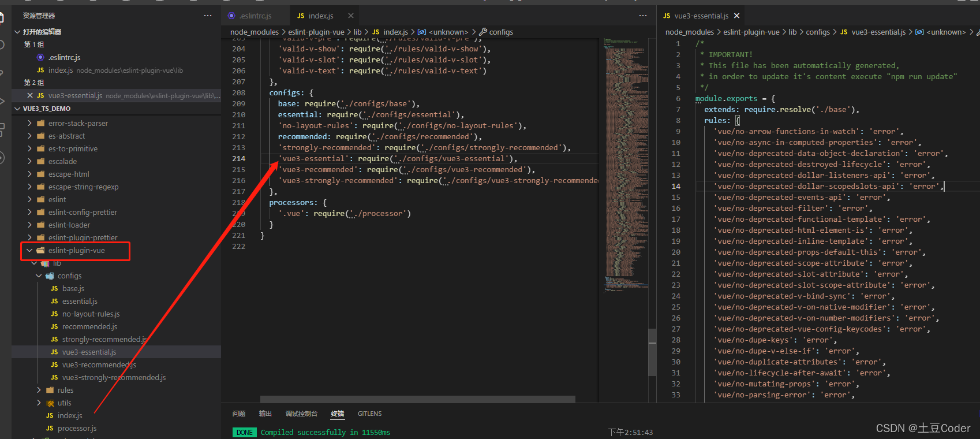Open escape-string-regexp folder
980x439 pixels.
pyautogui.click(x=84, y=187)
